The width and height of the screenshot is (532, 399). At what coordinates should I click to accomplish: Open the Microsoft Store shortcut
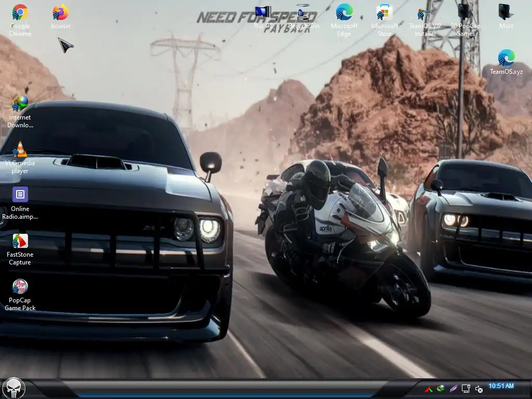click(384, 20)
